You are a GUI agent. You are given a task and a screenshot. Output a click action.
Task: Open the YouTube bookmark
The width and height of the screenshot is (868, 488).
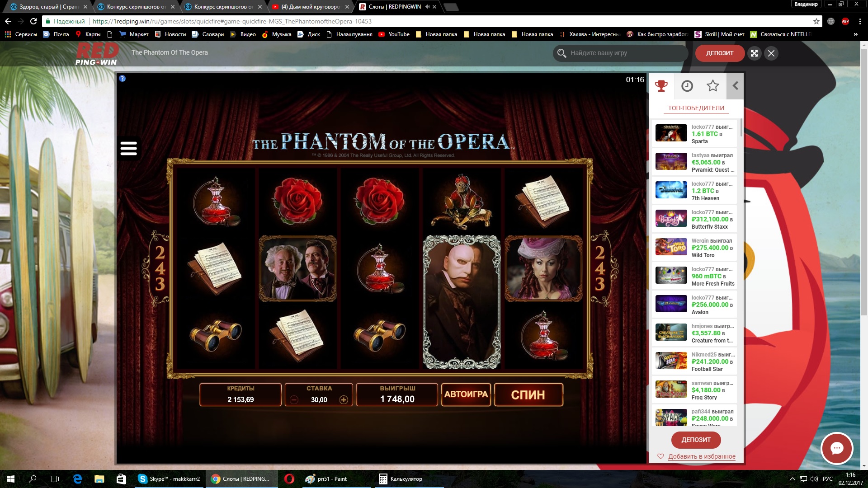coord(394,34)
